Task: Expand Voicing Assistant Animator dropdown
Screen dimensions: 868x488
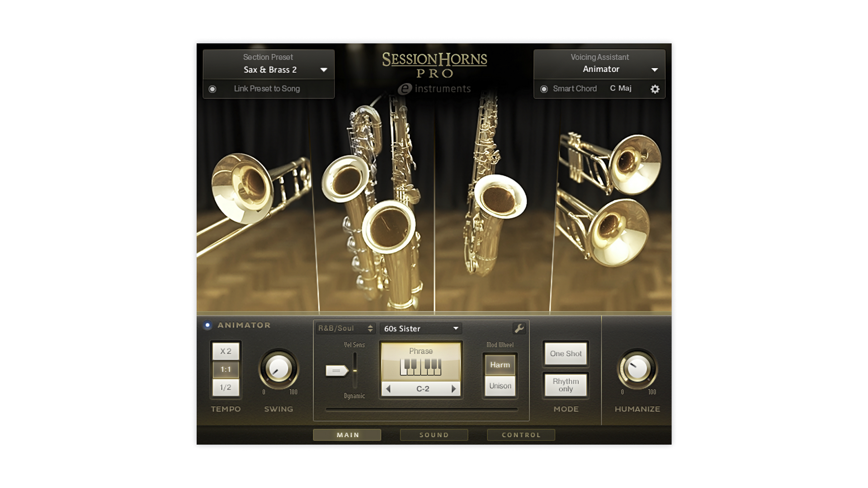Action: 654,70
